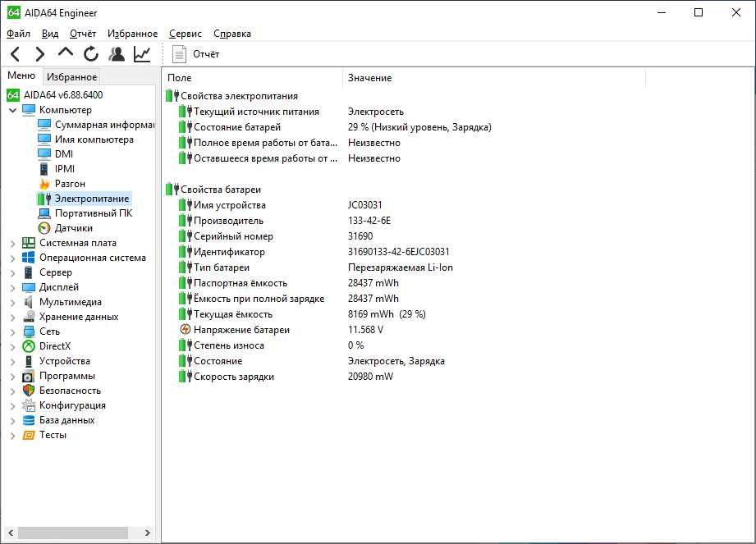Refresh the page with the circular arrow icon

[x=90, y=54]
